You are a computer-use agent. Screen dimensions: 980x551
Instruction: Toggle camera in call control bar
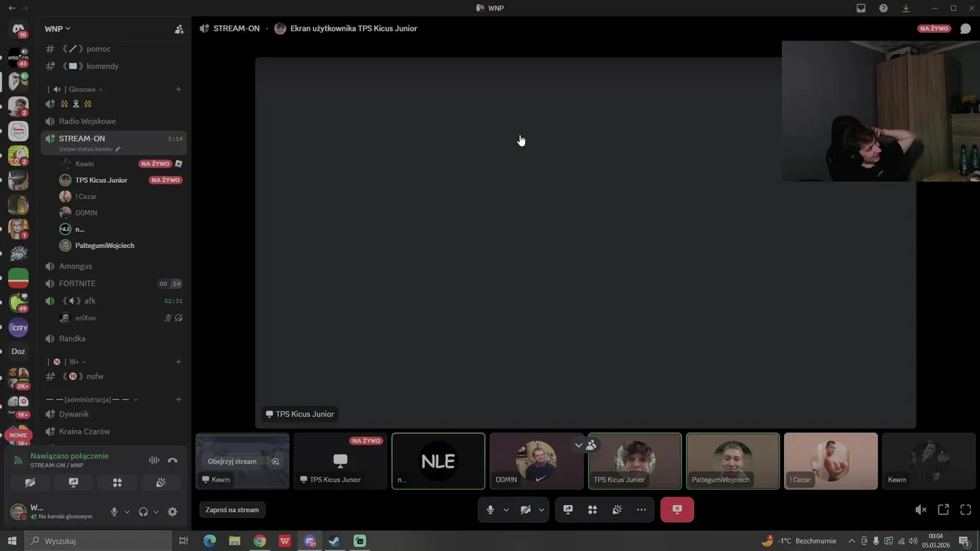(526, 510)
